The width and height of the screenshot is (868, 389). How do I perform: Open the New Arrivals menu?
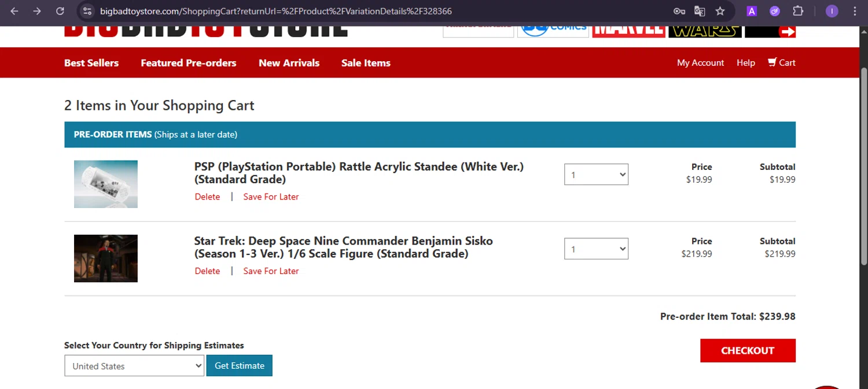289,63
